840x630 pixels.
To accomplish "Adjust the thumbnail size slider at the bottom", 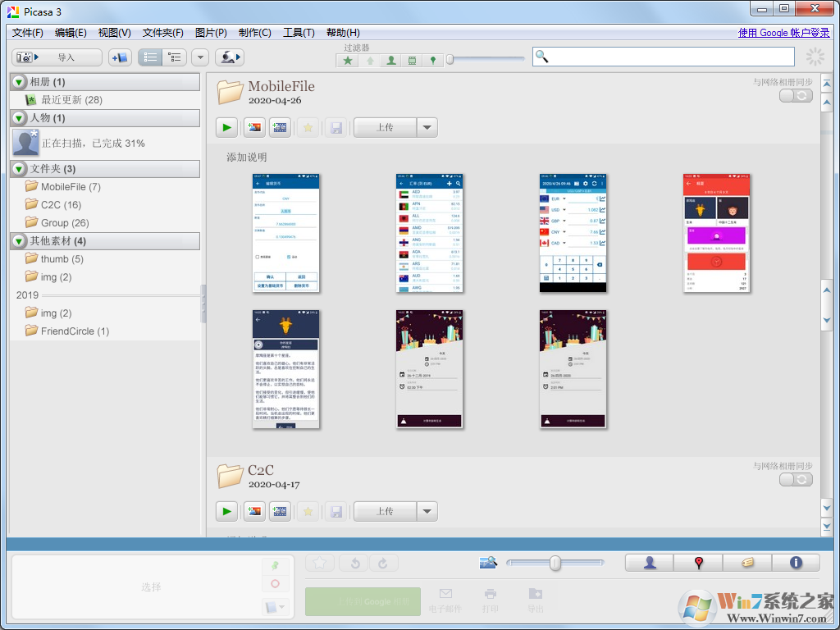I will pos(555,563).
